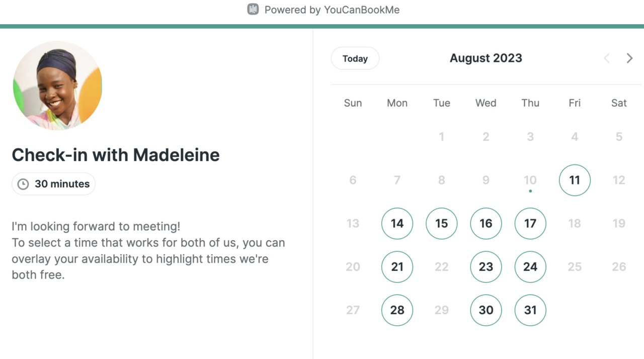Select August 28 on the calendar
The width and height of the screenshot is (644, 359).
tap(397, 310)
